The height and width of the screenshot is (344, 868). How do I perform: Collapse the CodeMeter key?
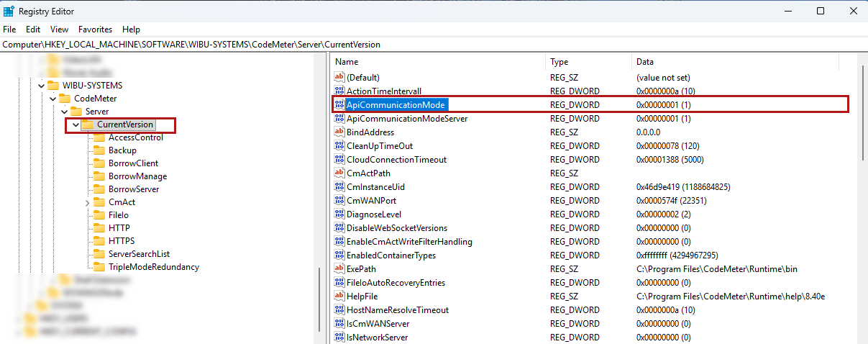click(x=52, y=99)
